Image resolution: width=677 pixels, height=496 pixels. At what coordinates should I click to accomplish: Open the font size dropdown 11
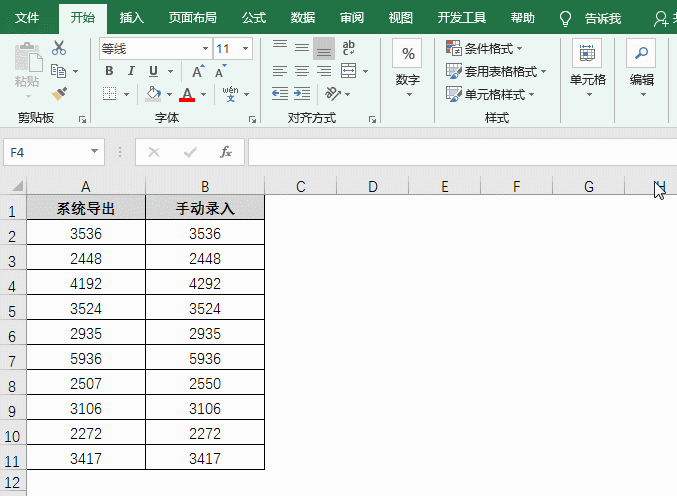pyautogui.click(x=245, y=48)
